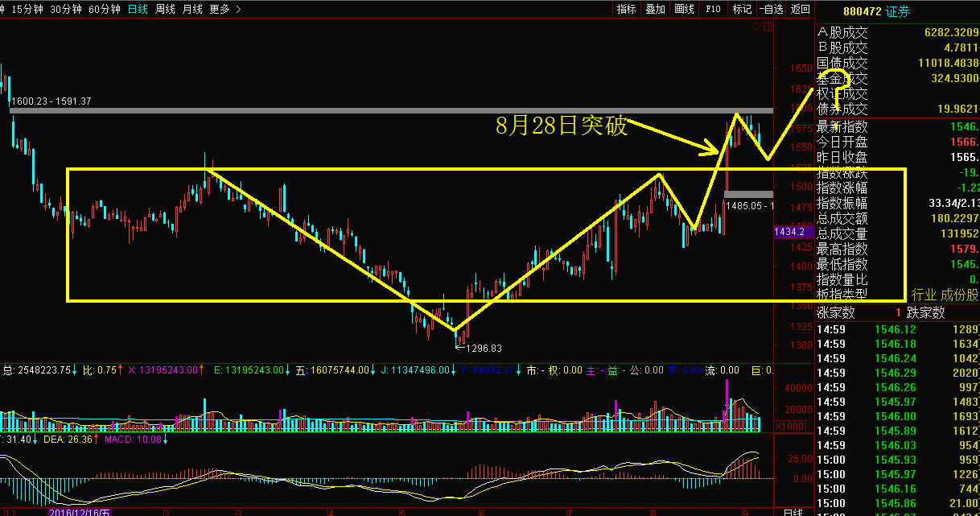Activate the 画线 drawing tool
This screenshot has height=516, width=980.
pyautogui.click(x=684, y=9)
